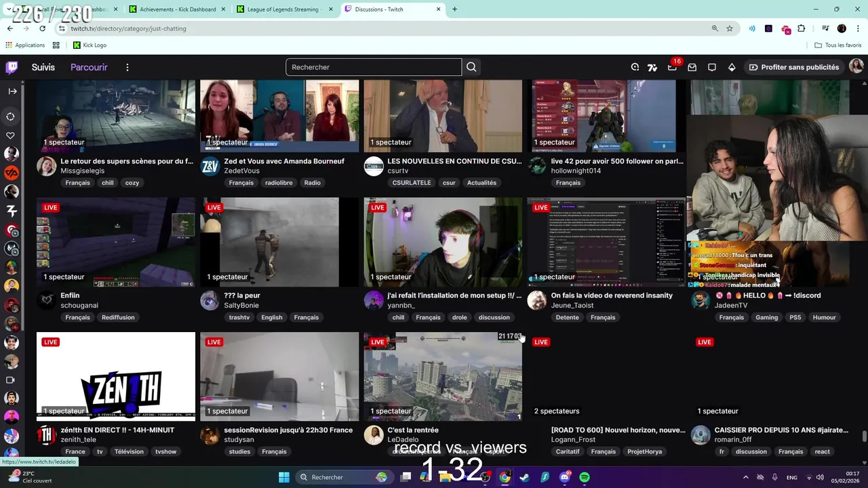868x488 pixels.
Task: Select the 'ProjetHorya' tag
Action: tap(645, 451)
